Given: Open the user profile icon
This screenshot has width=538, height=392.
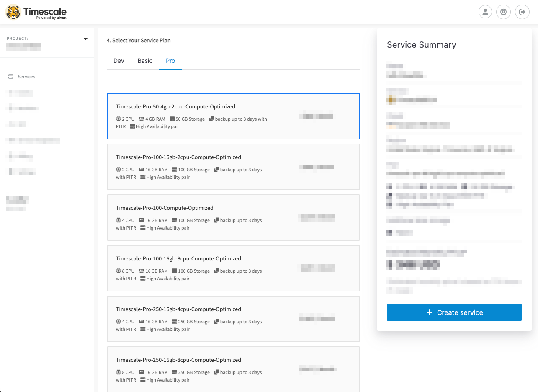Looking at the screenshot, I should click(485, 12).
